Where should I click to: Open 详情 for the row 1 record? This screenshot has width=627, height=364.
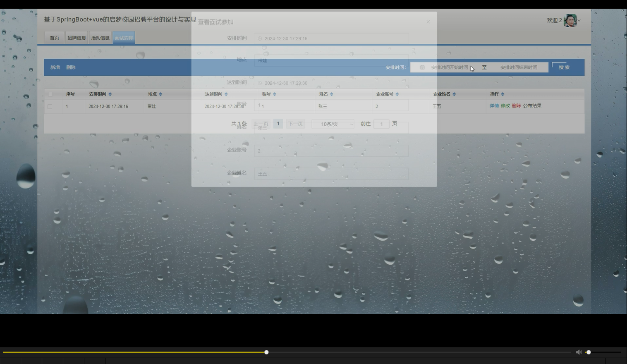(494, 106)
